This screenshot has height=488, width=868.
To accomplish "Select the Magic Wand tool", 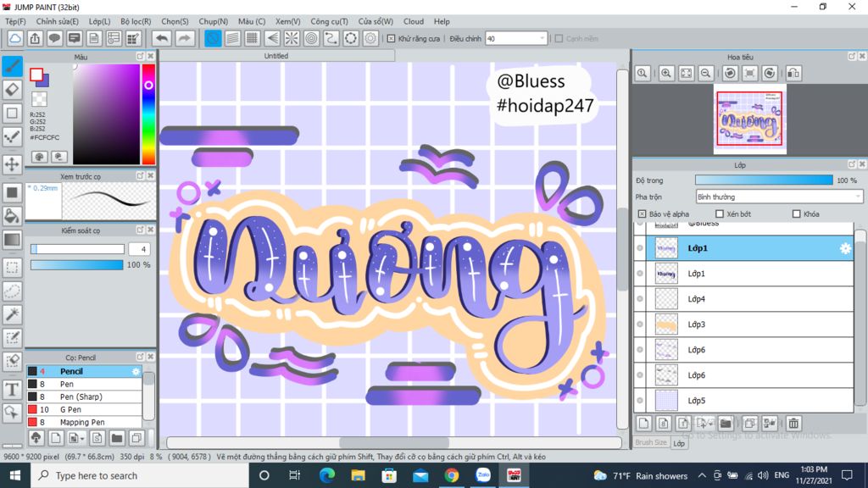I will click(x=12, y=314).
